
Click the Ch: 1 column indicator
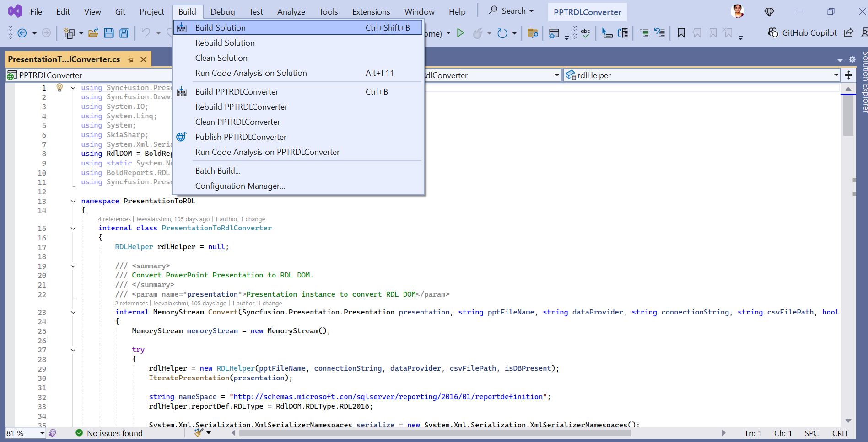pyautogui.click(x=782, y=433)
